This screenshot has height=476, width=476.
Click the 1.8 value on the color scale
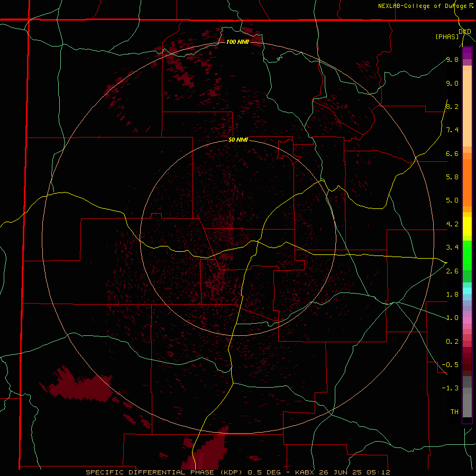tap(452, 295)
